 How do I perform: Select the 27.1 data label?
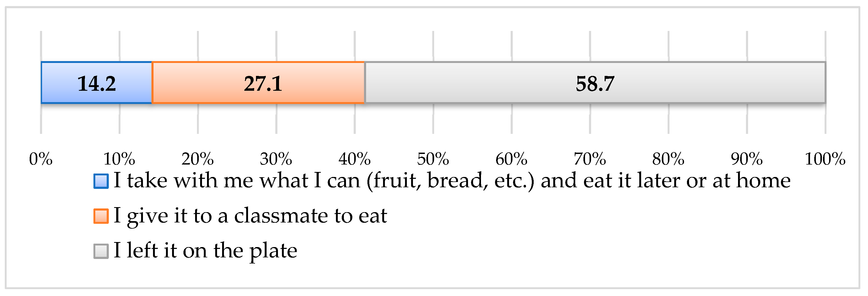263,84
